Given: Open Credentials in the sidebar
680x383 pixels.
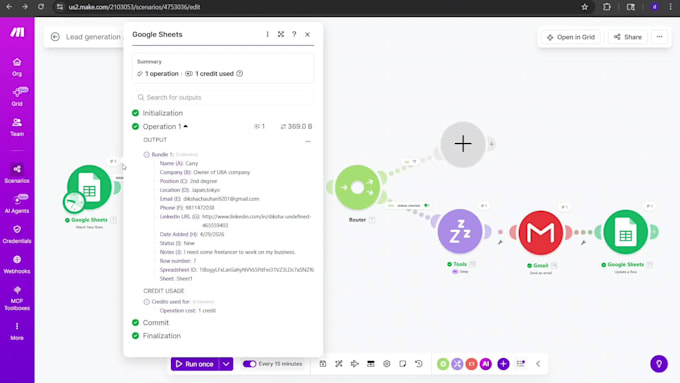Looking at the screenshot, I should click(17, 234).
